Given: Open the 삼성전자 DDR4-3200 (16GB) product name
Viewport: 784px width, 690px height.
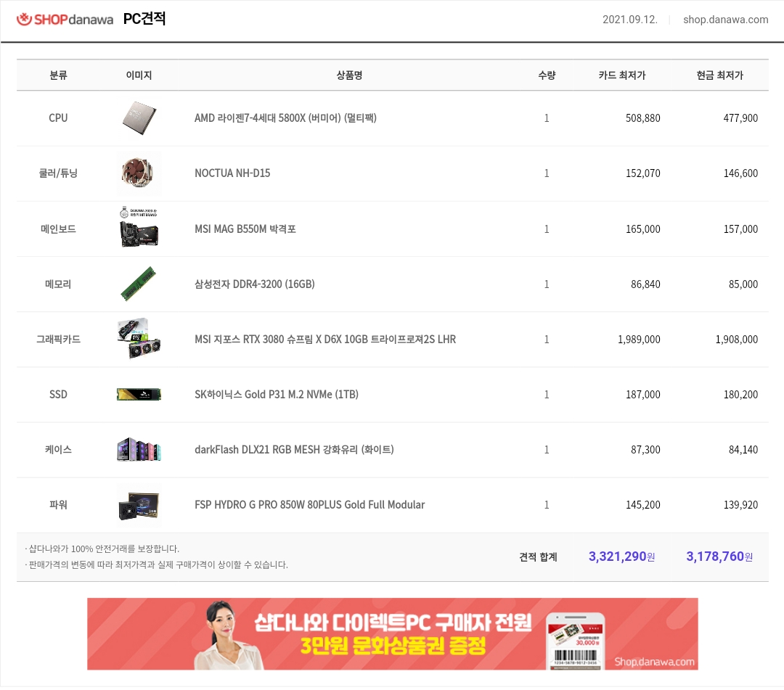Looking at the screenshot, I should 255,284.
